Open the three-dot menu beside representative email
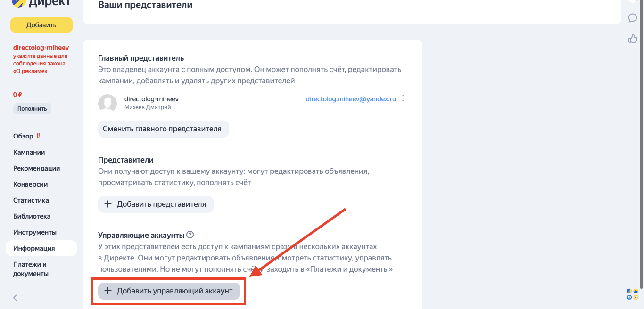 (x=403, y=99)
